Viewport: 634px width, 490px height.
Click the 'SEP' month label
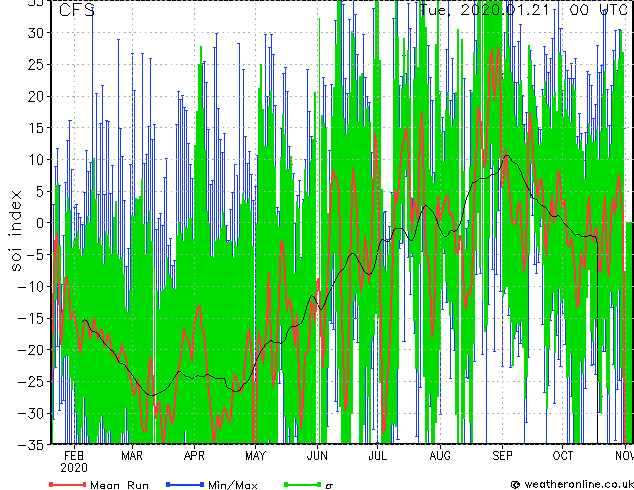pos(502,456)
